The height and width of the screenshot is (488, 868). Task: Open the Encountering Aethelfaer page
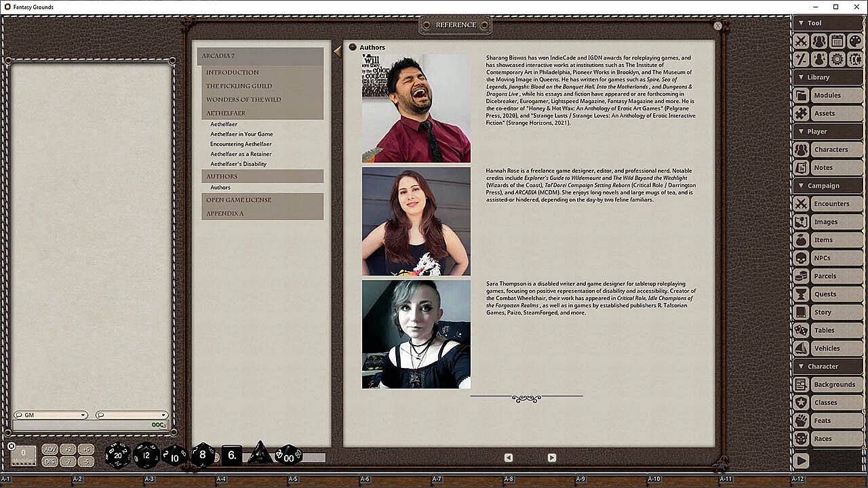[x=241, y=144]
